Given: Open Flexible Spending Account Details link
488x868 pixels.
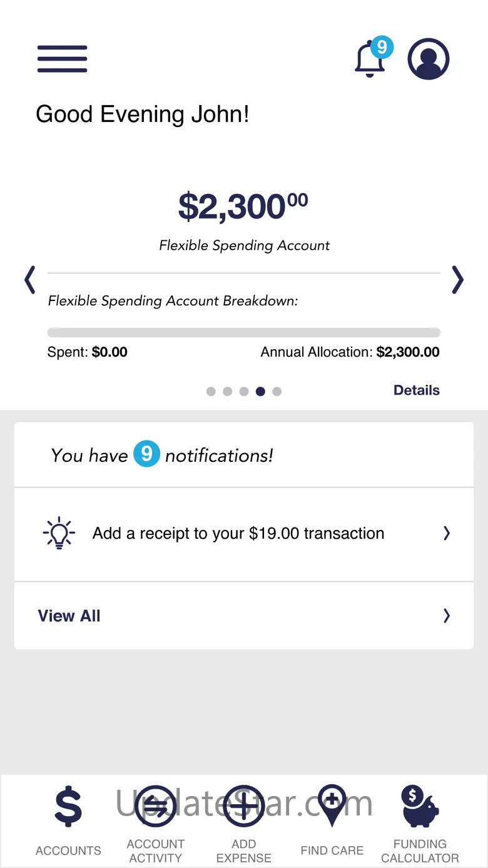Looking at the screenshot, I should click(417, 391).
